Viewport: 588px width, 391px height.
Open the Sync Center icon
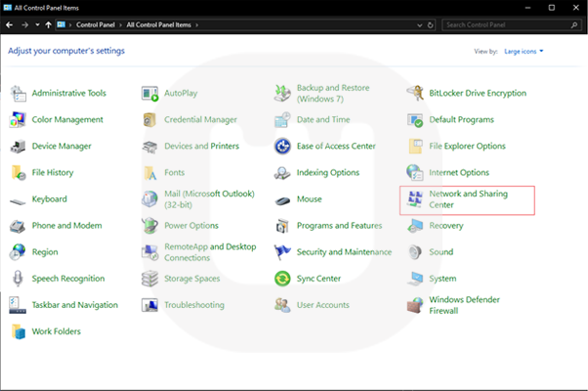282,279
